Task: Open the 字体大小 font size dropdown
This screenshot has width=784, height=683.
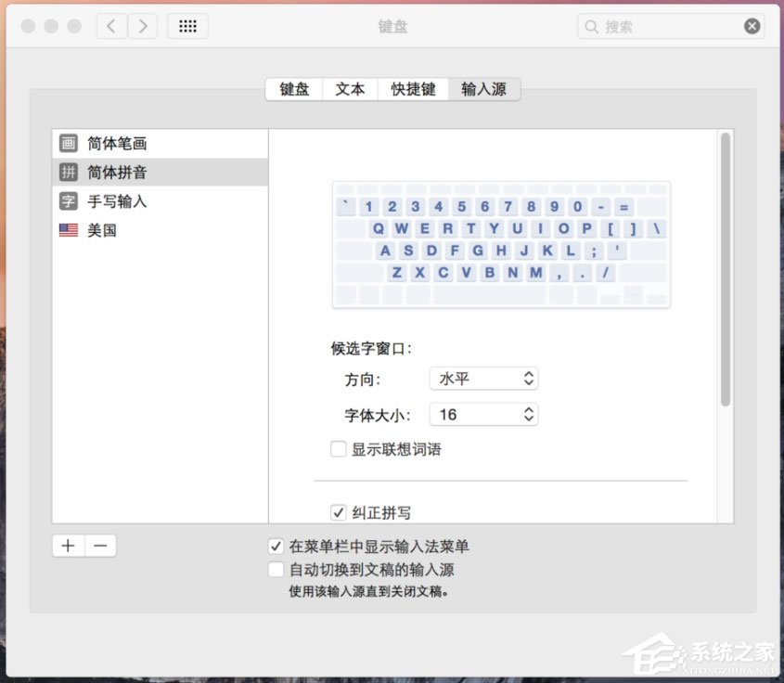Action: coord(483,414)
